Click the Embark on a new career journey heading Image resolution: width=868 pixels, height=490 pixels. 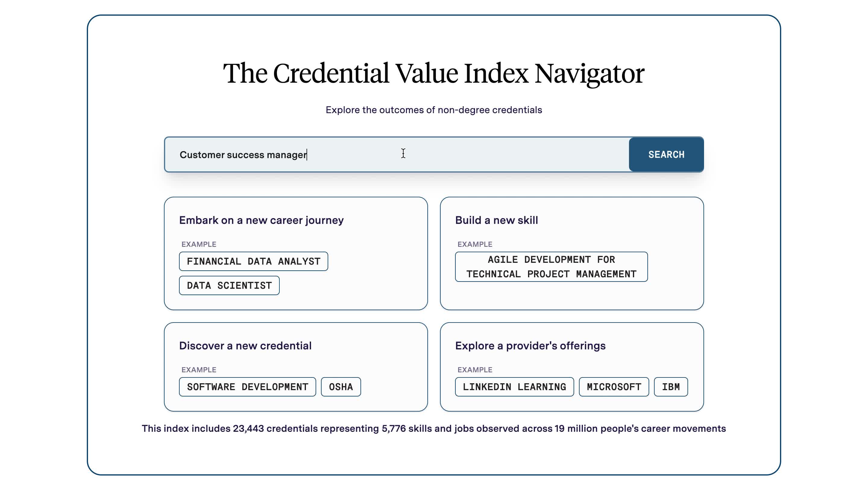click(x=261, y=220)
